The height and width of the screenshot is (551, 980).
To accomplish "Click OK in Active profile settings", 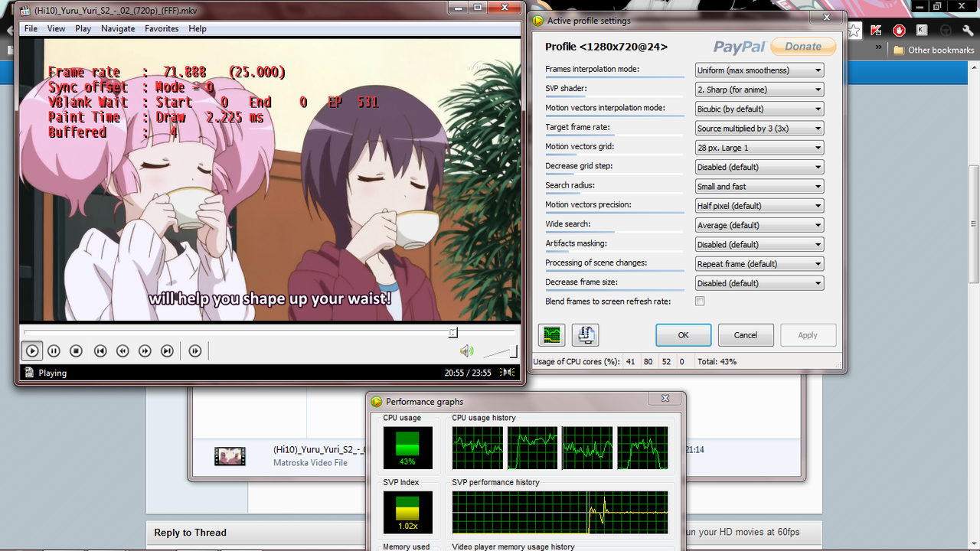I will tap(684, 335).
